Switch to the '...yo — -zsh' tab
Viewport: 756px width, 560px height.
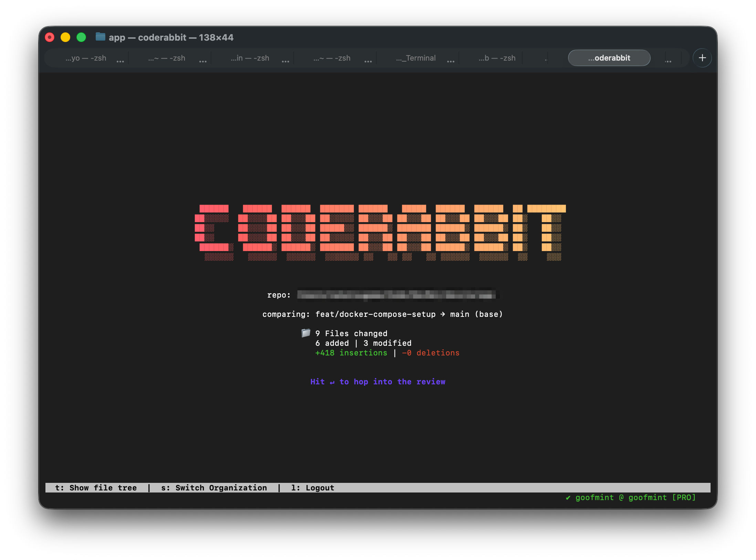click(x=86, y=58)
